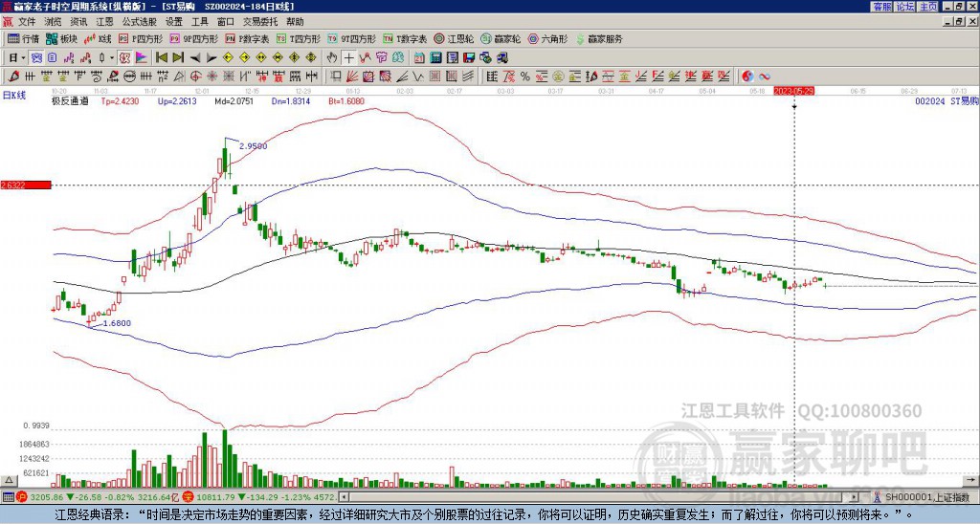The image size is (980, 524).
Task: Click the 板块 toolbar button
Action: coord(61,38)
